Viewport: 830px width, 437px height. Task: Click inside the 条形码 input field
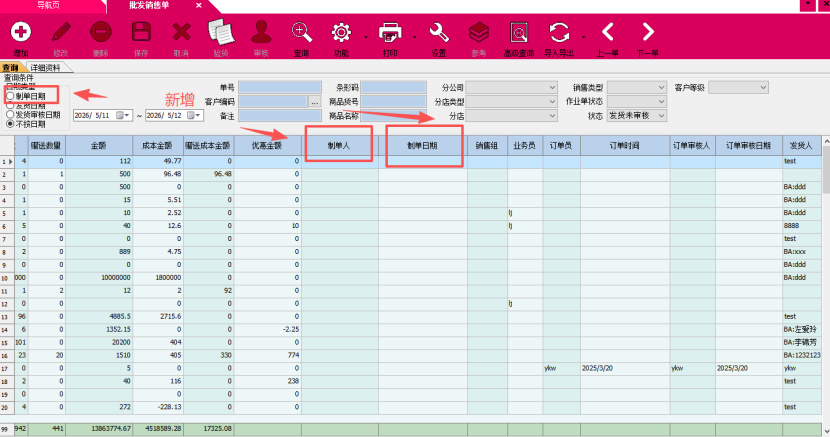tap(393, 87)
